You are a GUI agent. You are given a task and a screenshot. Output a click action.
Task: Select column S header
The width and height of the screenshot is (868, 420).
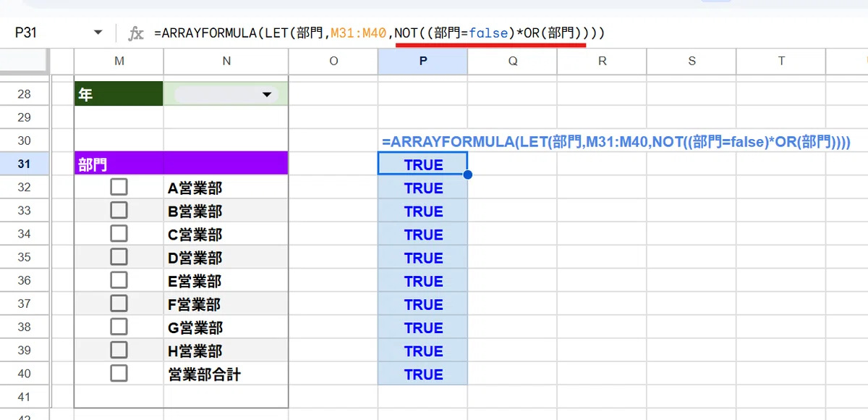tap(692, 62)
